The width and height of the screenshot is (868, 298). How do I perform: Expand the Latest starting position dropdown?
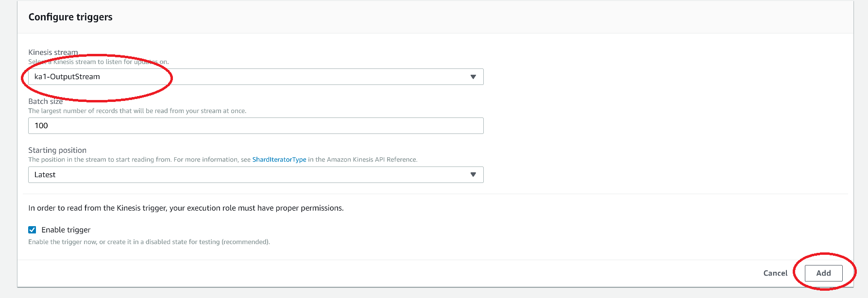pos(256,175)
